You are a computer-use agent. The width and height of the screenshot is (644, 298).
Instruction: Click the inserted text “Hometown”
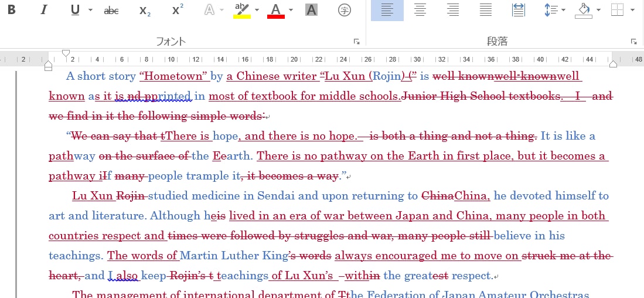[x=175, y=76]
